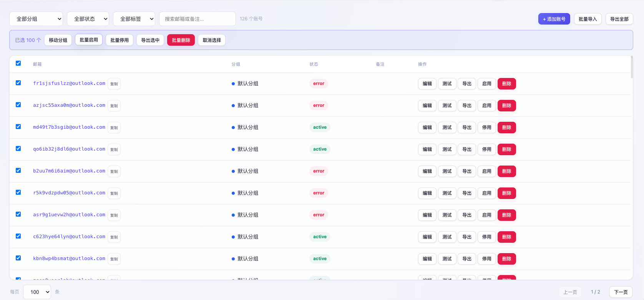644x300 pixels.
Task: Click 停用 for c623hye64lyn@outlook.com
Action: coord(487,237)
